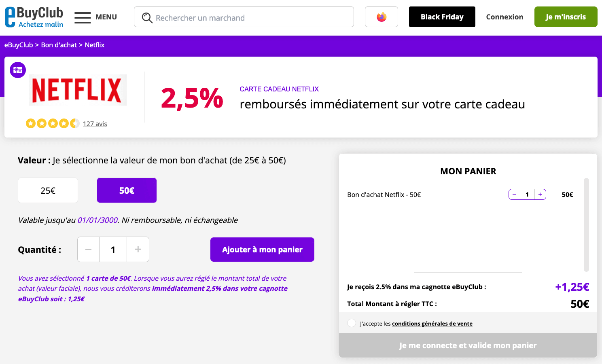Increase cart item quantity with plus

540,195
